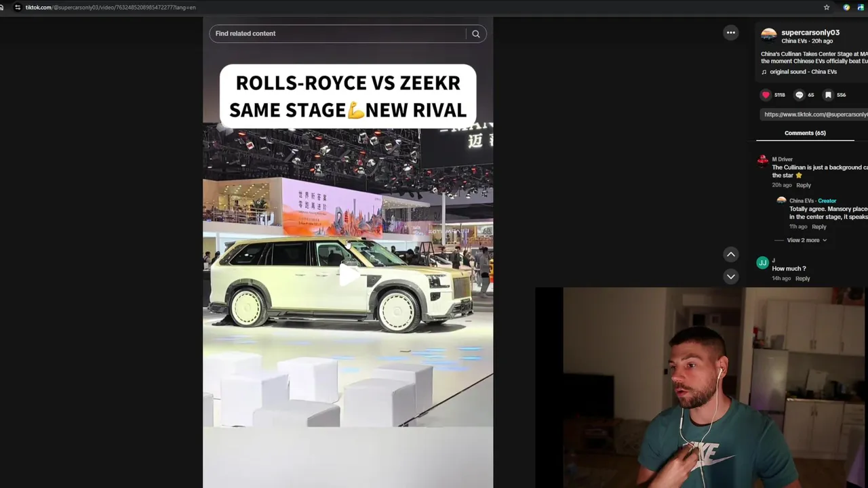View site information icon in address bar
This screenshot has width=868, height=488.
[x=18, y=7]
